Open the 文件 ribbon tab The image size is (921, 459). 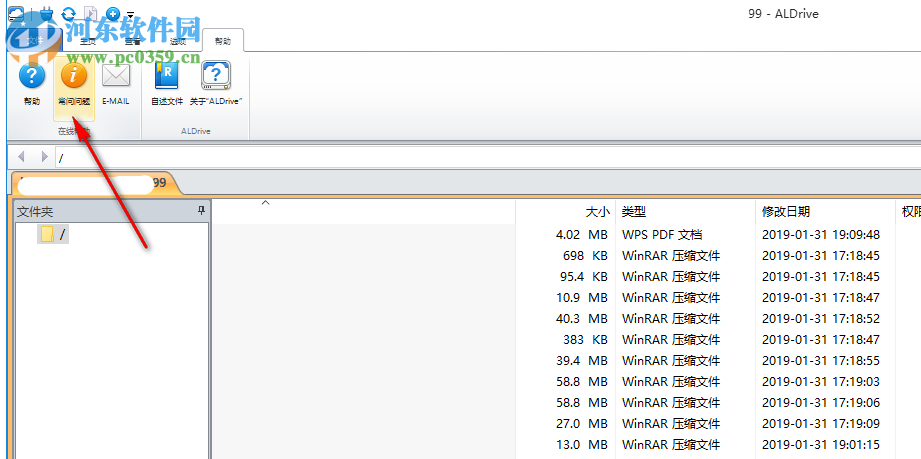pyautogui.click(x=35, y=41)
